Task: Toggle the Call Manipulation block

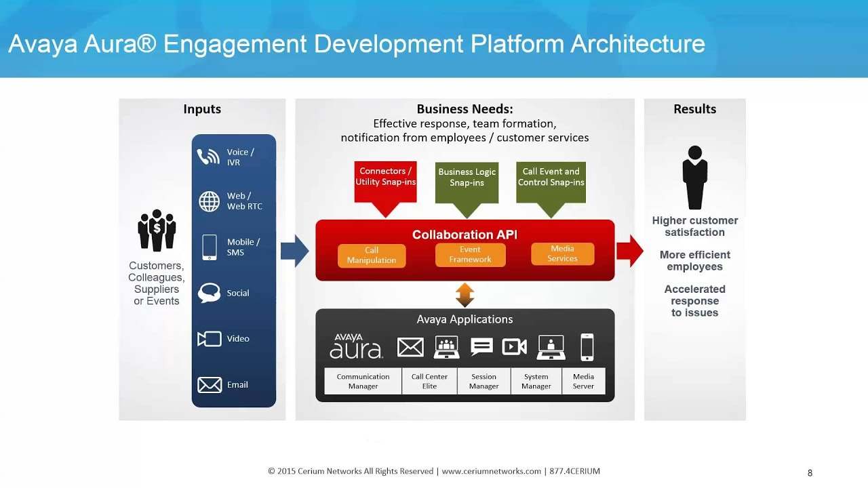Action: (x=371, y=256)
